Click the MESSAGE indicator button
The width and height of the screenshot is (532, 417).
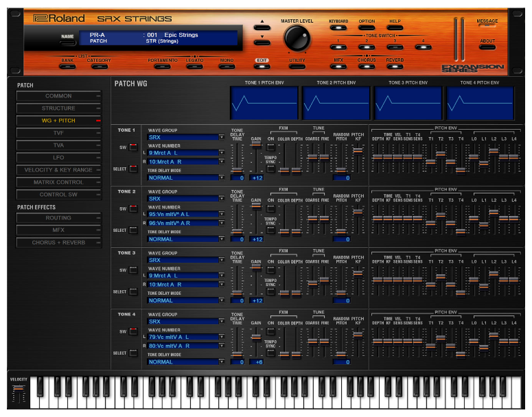point(487,25)
